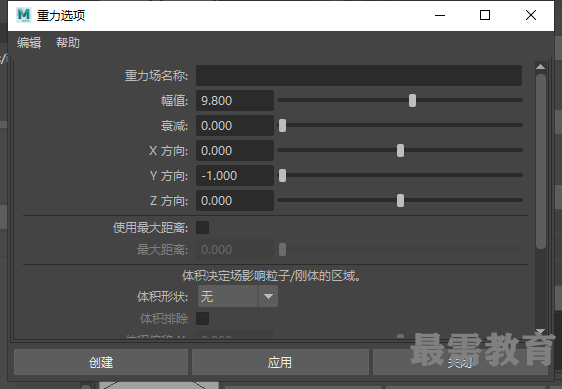Maximize the 重力选项 window
Image resolution: width=562 pixels, height=389 pixels.
click(x=485, y=15)
